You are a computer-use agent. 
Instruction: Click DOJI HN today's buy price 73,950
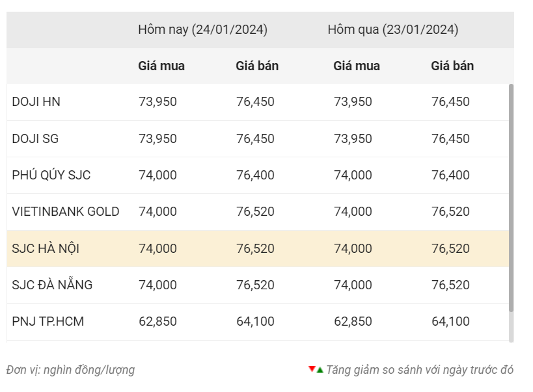point(157,102)
